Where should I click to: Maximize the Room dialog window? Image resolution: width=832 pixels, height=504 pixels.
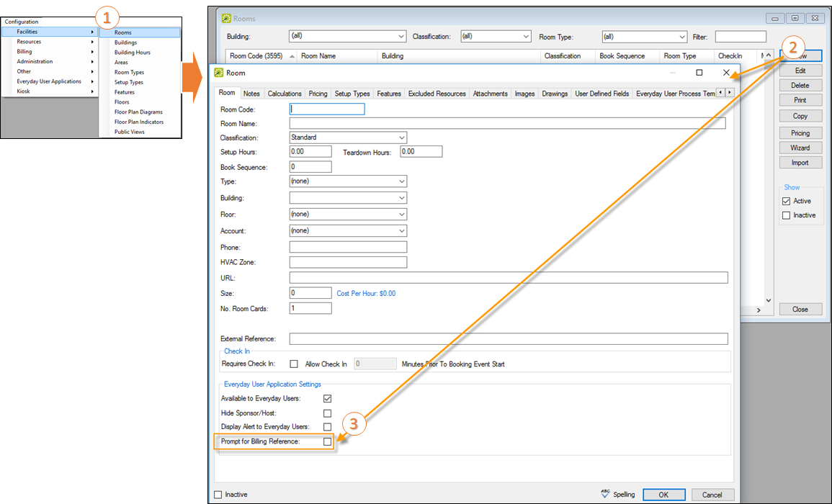pos(699,73)
